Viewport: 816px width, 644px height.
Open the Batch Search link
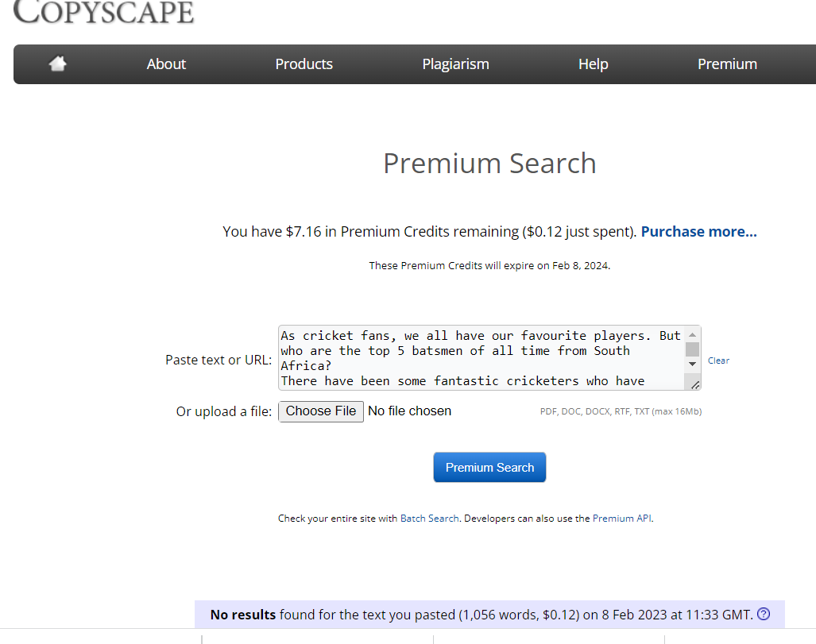pos(429,518)
